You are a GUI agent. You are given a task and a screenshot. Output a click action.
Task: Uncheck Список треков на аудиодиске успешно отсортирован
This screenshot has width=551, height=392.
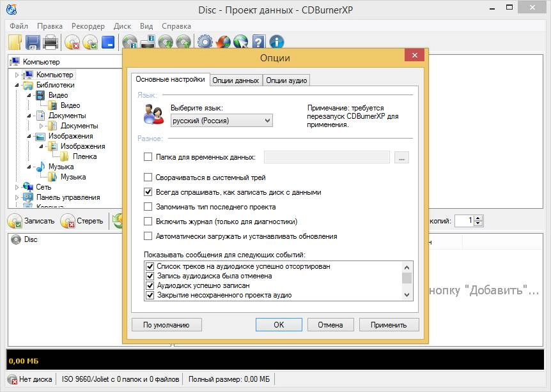(x=150, y=266)
